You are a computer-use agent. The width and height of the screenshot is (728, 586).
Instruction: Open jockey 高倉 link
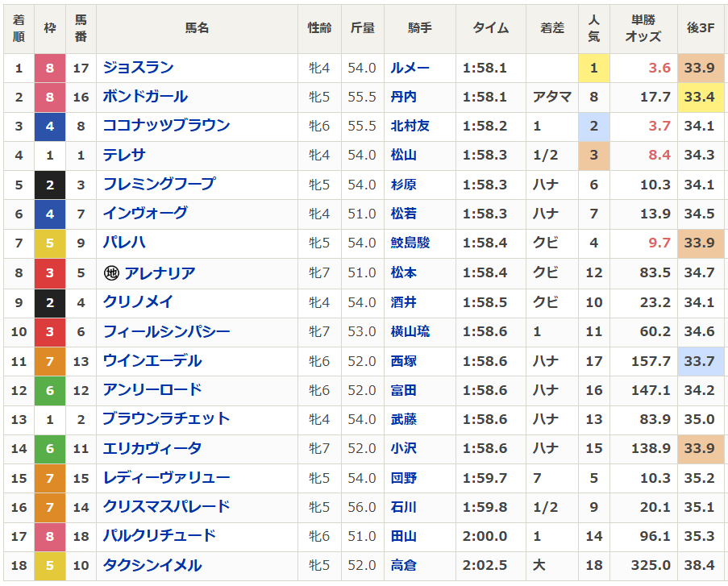(x=403, y=565)
